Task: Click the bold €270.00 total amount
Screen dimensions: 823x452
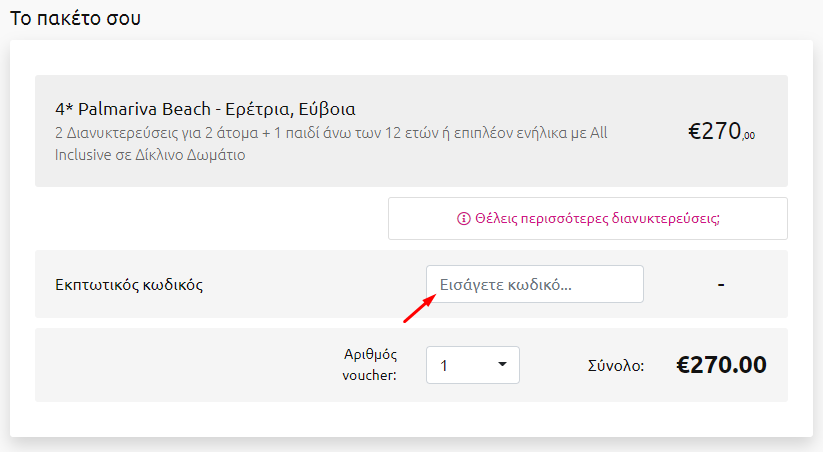Action: pyautogui.click(x=721, y=365)
